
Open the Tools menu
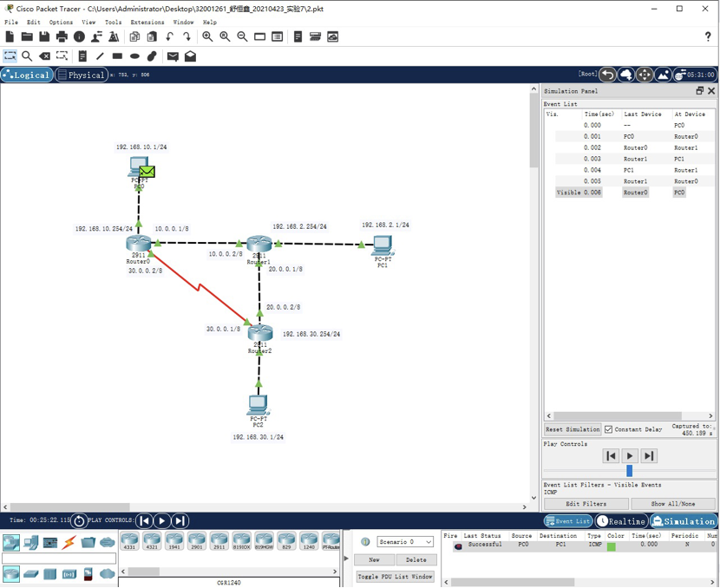point(113,22)
